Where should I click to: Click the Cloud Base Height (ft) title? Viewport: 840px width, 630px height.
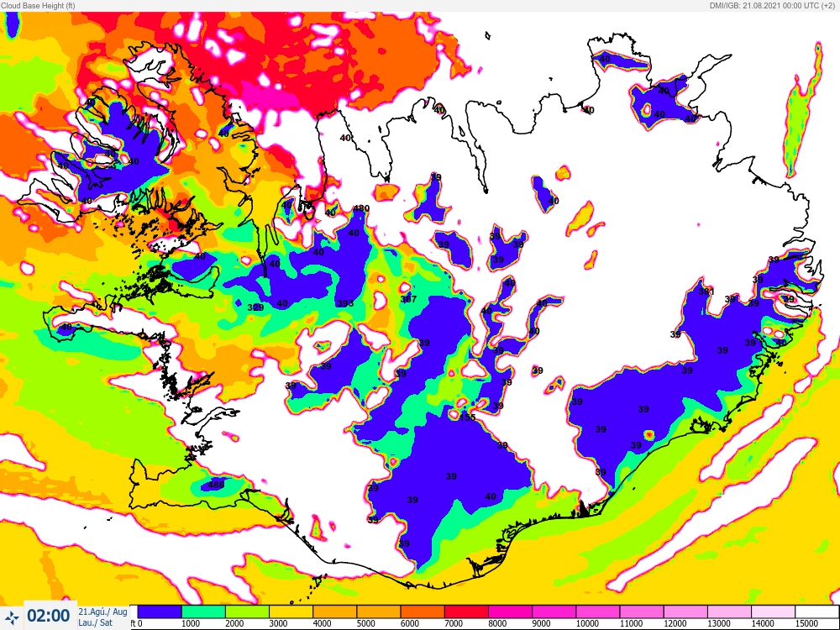coord(38,5)
